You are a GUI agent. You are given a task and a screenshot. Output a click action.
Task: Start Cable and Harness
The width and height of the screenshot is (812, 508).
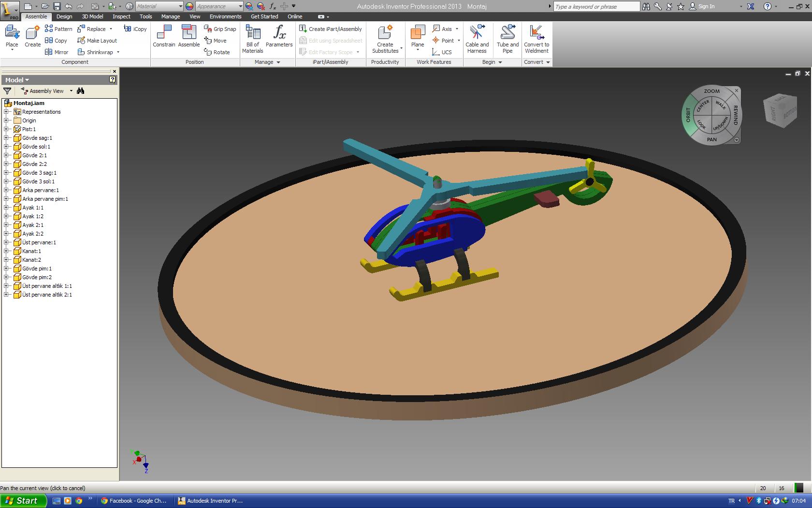coord(477,39)
